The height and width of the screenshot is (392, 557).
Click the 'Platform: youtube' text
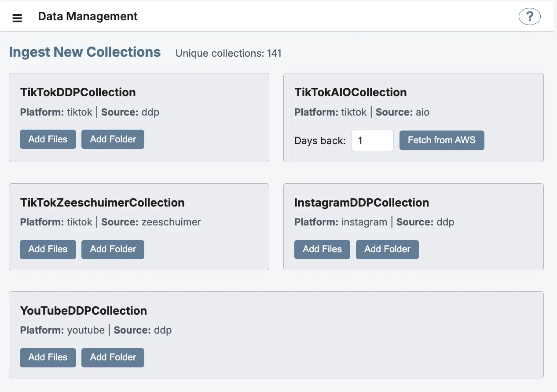tap(62, 330)
